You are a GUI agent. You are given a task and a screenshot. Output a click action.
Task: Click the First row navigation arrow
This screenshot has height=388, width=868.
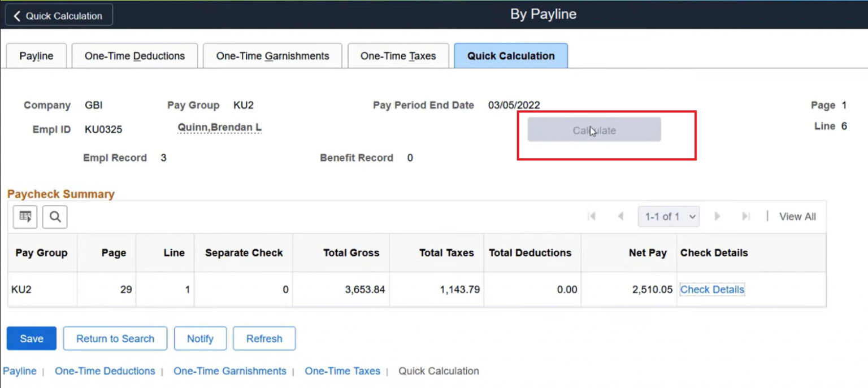592,216
